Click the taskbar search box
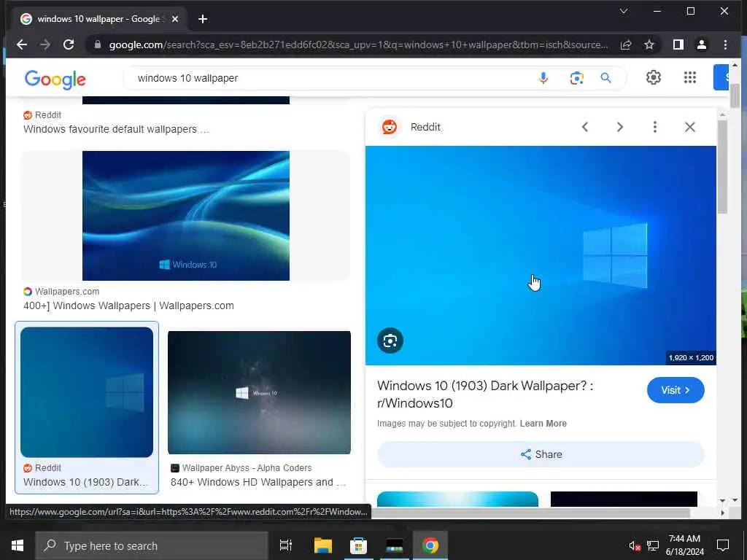The height and width of the screenshot is (560, 747). [152, 545]
